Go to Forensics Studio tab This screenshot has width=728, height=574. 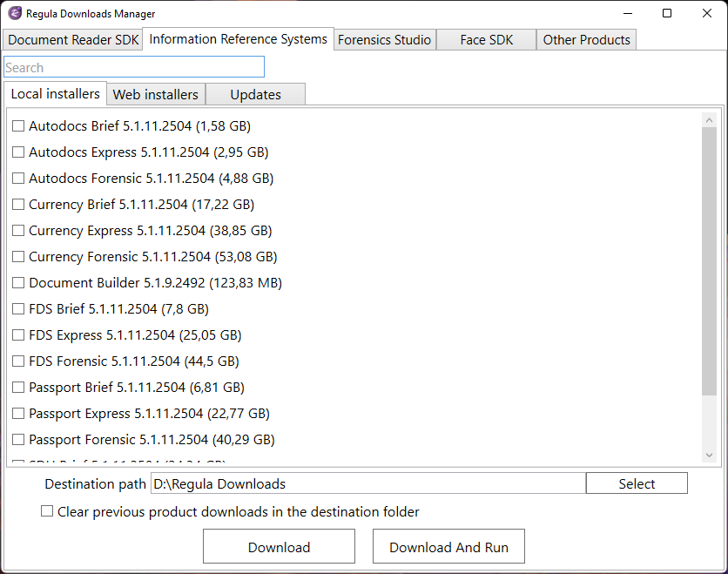(384, 40)
